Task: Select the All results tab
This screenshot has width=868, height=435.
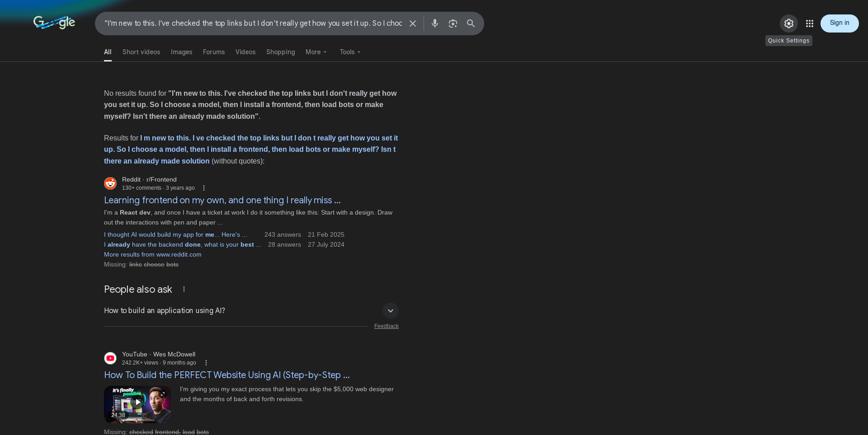Action: point(108,52)
